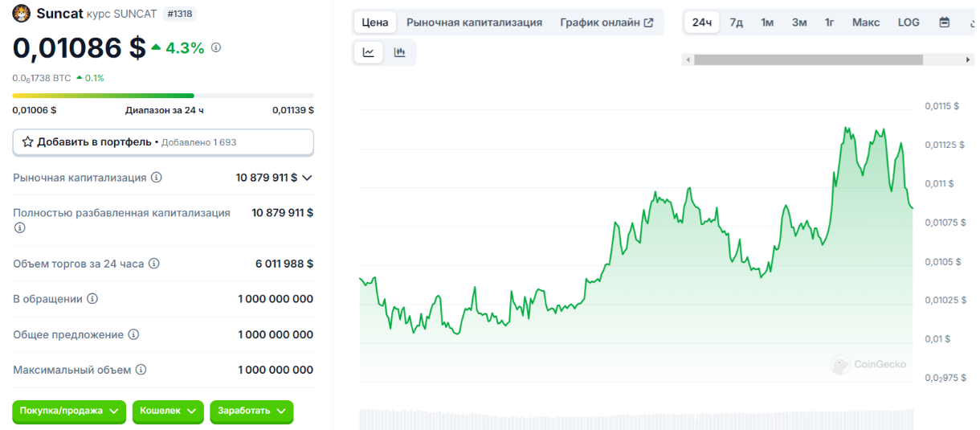The image size is (980, 430).
Task: Select the Цена tab
Action: tap(375, 23)
